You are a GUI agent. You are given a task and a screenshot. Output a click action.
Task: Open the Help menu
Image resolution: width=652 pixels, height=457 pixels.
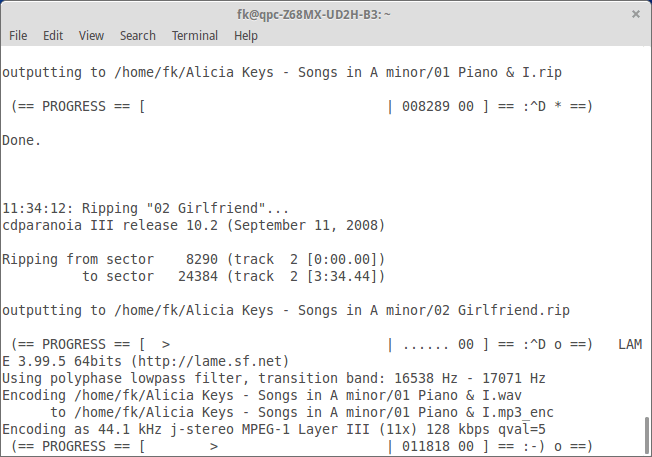(x=245, y=35)
